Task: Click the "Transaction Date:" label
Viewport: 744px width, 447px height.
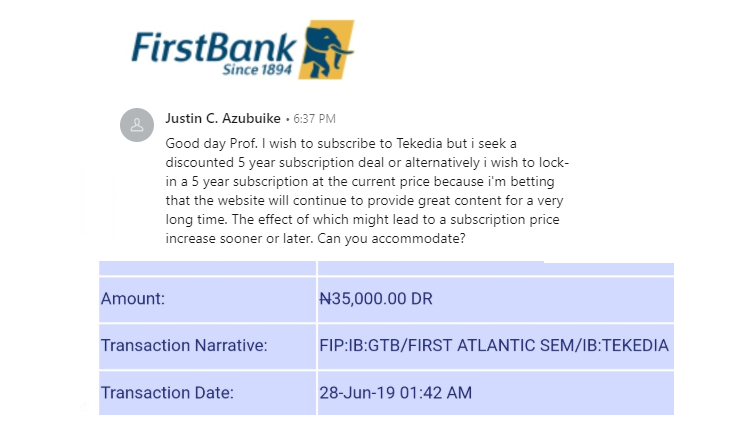Action: tap(167, 392)
